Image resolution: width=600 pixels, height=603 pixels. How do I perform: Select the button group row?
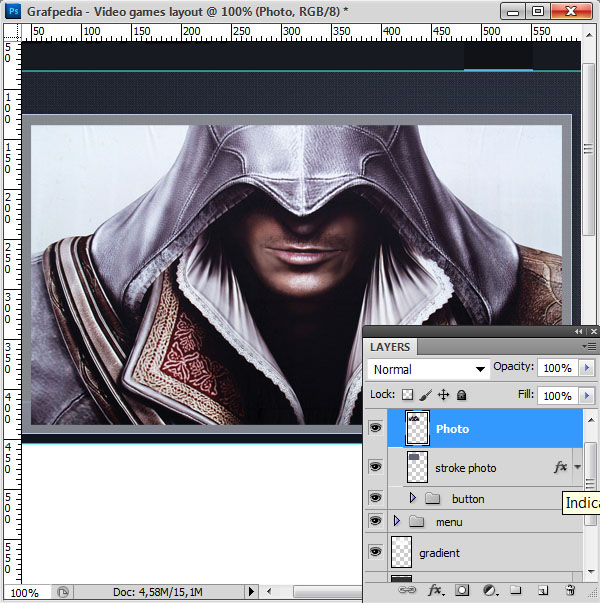(485, 498)
